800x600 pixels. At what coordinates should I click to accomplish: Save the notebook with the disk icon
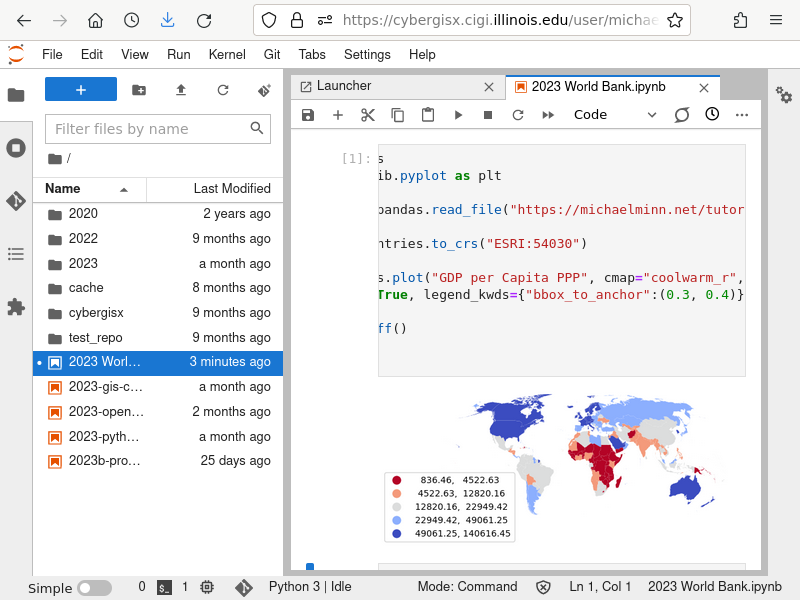point(308,115)
